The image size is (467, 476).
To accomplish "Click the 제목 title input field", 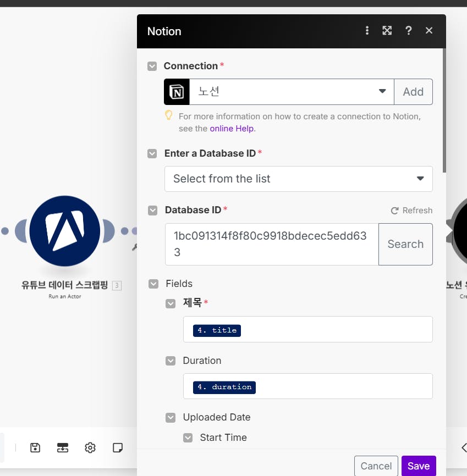I will tap(308, 329).
